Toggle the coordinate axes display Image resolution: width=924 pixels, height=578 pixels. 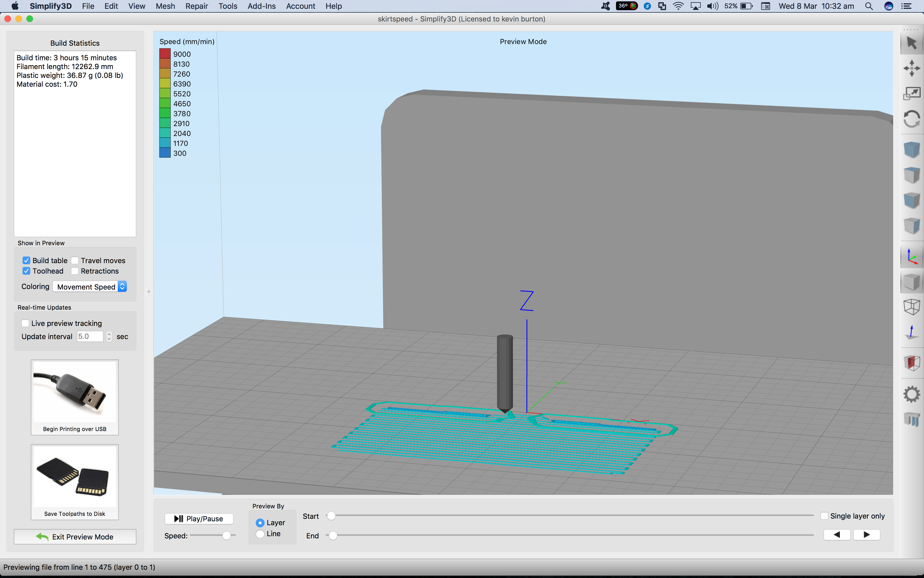coord(911,257)
